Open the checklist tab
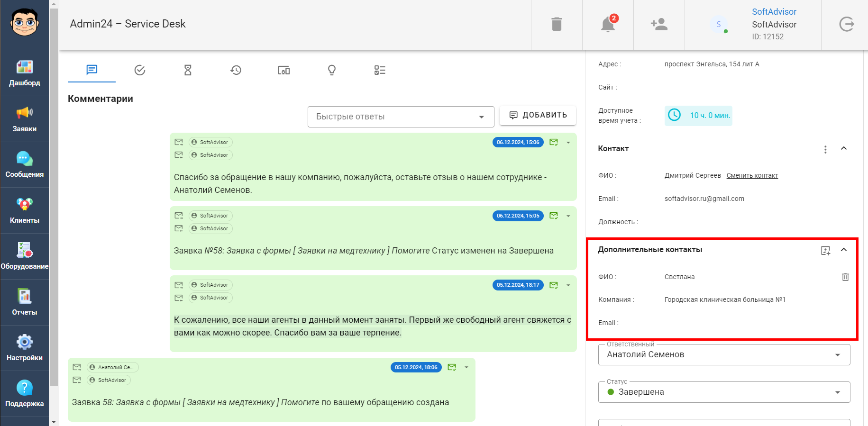The width and height of the screenshot is (868, 426). click(x=380, y=70)
